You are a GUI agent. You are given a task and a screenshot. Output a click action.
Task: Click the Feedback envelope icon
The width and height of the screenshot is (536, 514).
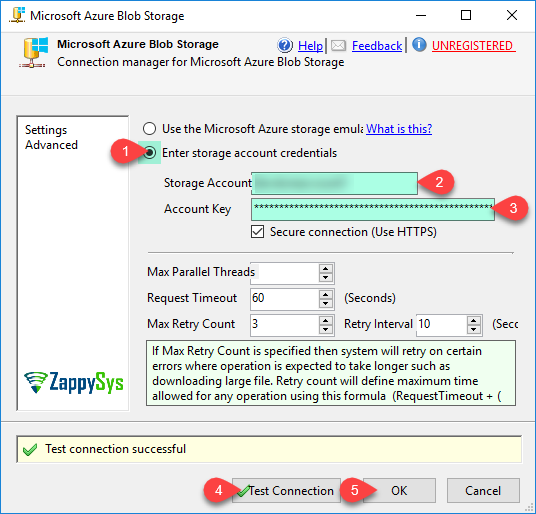pos(338,45)
